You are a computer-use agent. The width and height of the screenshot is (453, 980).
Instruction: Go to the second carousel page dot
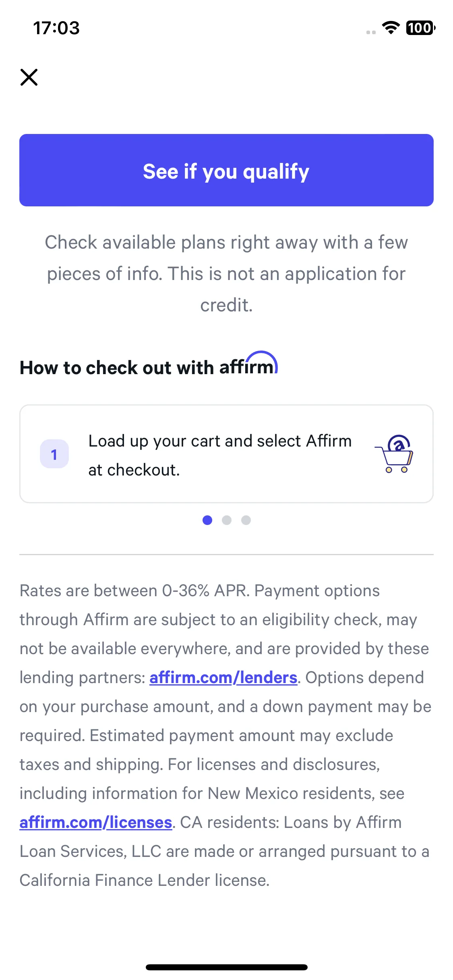[x=227, y=520]
